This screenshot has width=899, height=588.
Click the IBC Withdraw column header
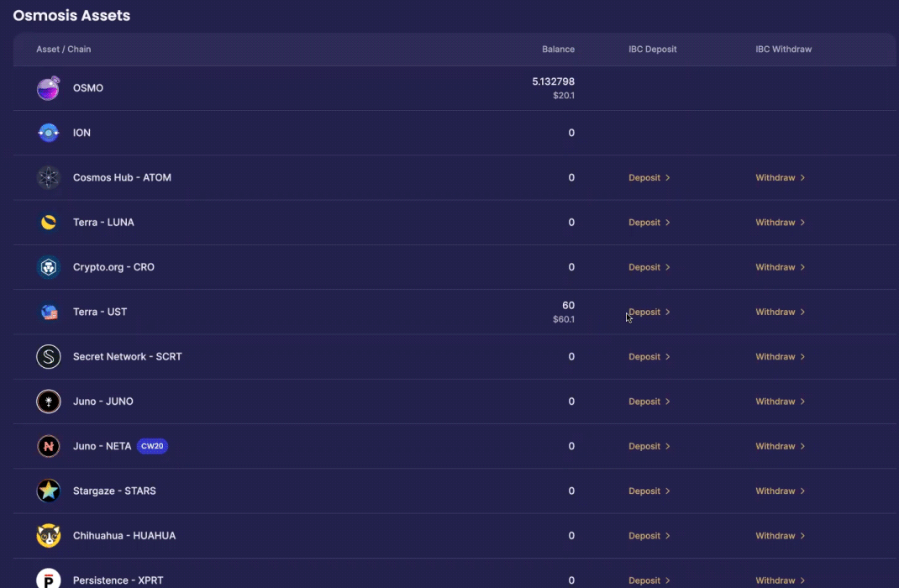click(783, 50)
